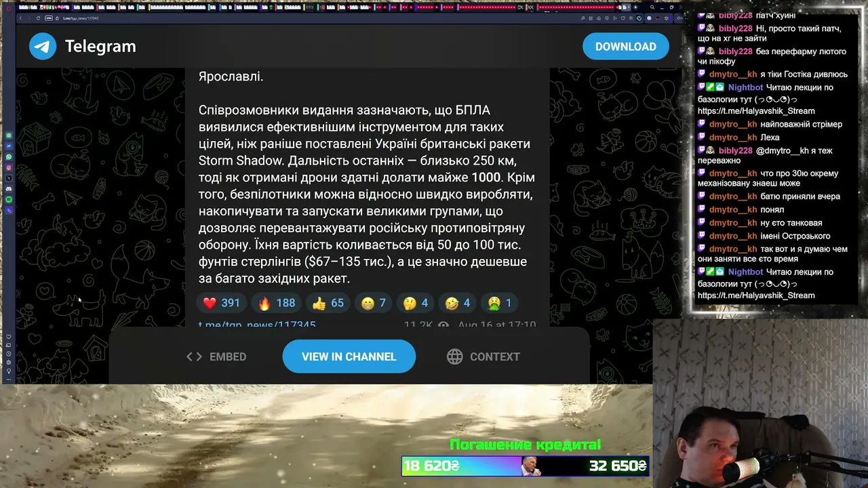
Task: Open the EMBED option
Action: (x=216, y=357)
